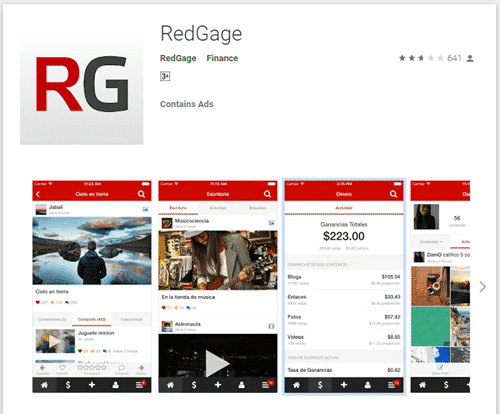Screen dimensions: 500x414
Task: Click dollar icon in fourth screenshot's bottom bar
Action: pos(446,385)
